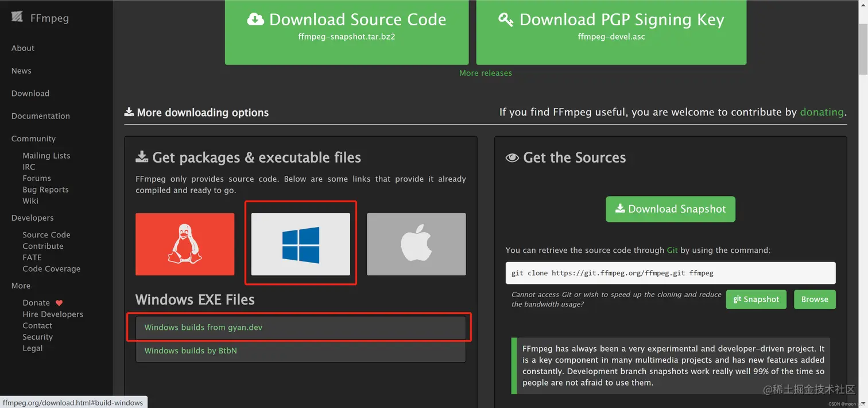
Task: Open the Developers section link
Action: 32,218
